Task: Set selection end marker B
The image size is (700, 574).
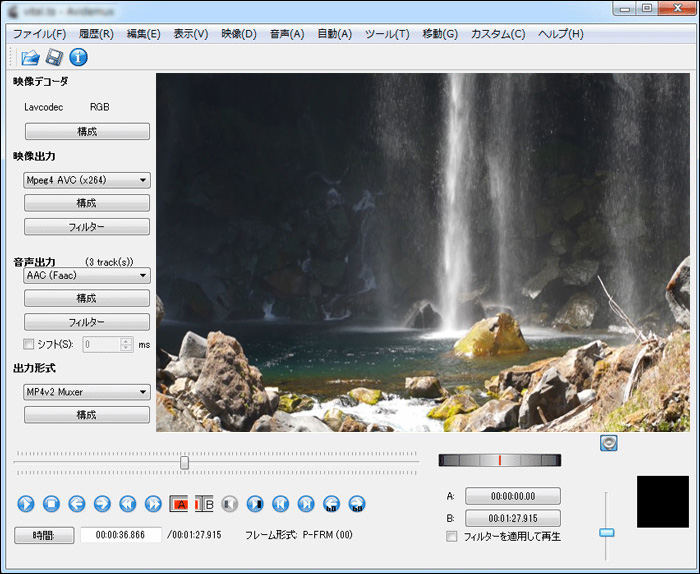Action: [x=204, y=504]
